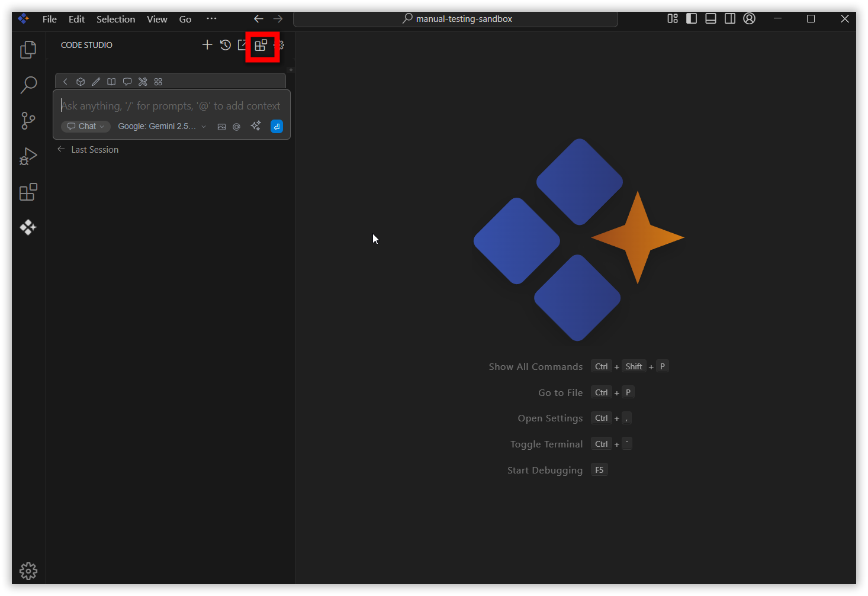Show more menus via the ellipsis
The width and height of the screenshot is (868, 596).
[x=211, y=19]
